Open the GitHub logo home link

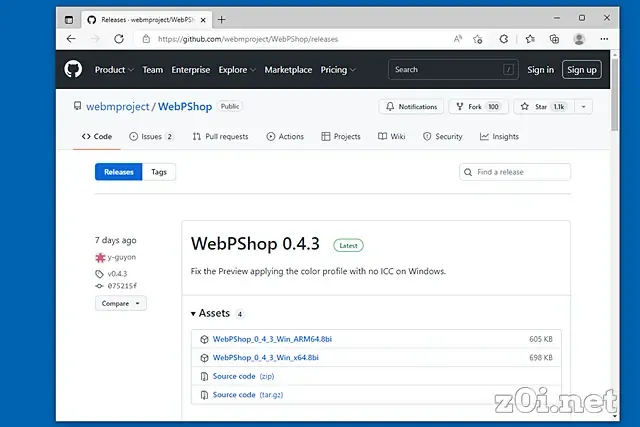point(73,69)
